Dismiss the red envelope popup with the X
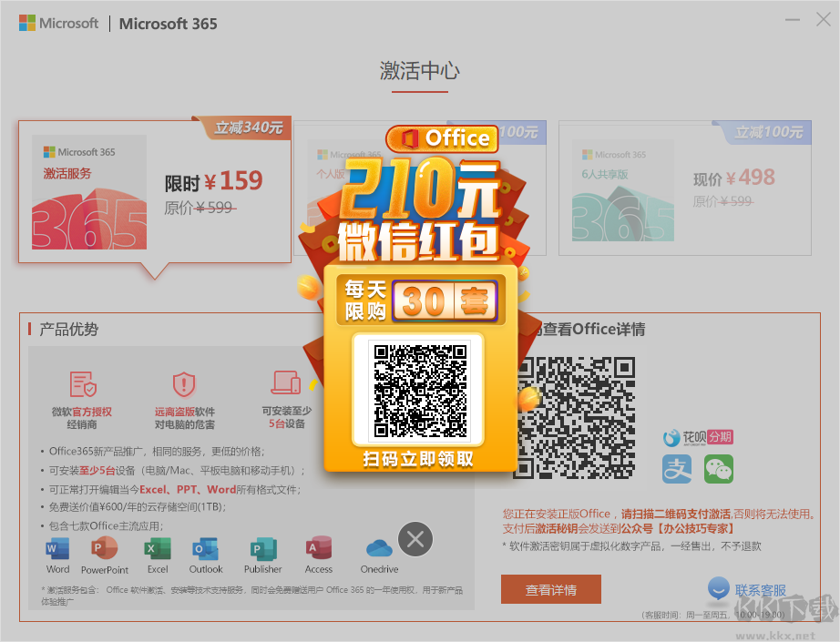 pyautogui.click(x=415, y=539)
